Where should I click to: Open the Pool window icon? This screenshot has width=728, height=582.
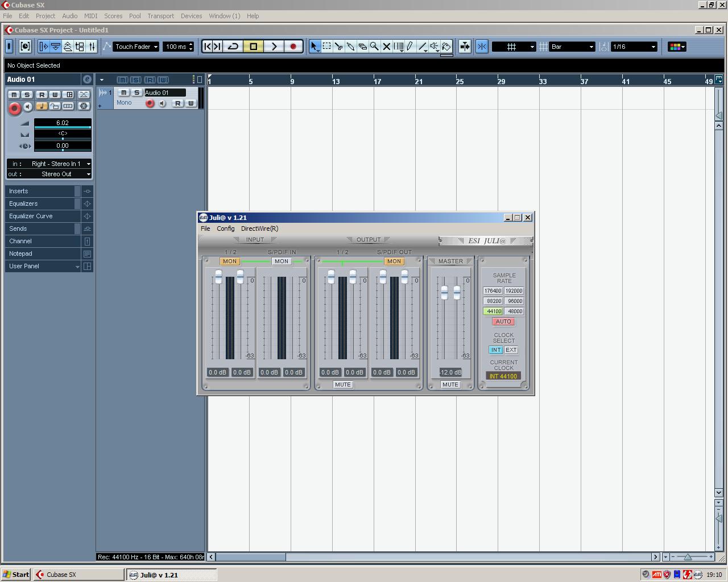coord(80,47)
